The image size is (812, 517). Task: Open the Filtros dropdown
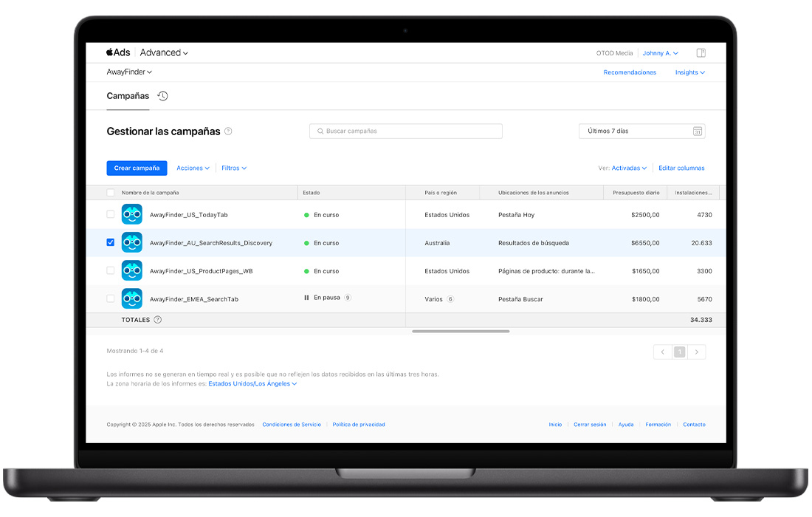234,168
